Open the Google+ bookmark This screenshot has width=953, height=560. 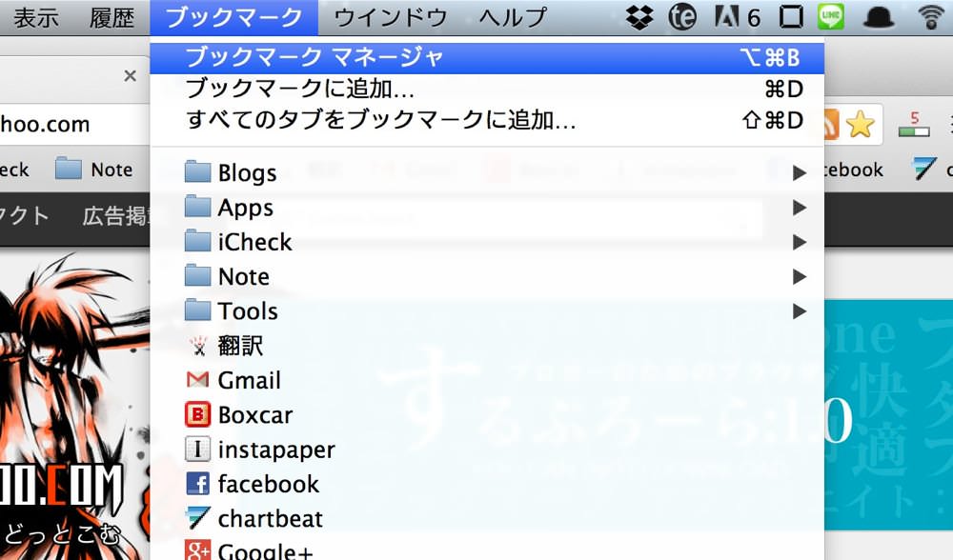[x=487, y=549]
